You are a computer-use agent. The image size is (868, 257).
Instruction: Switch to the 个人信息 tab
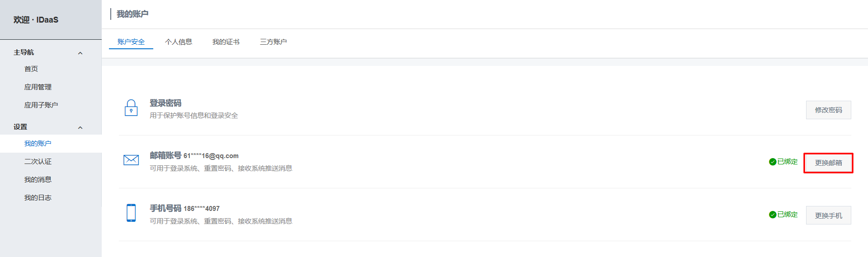coord(179,42)
